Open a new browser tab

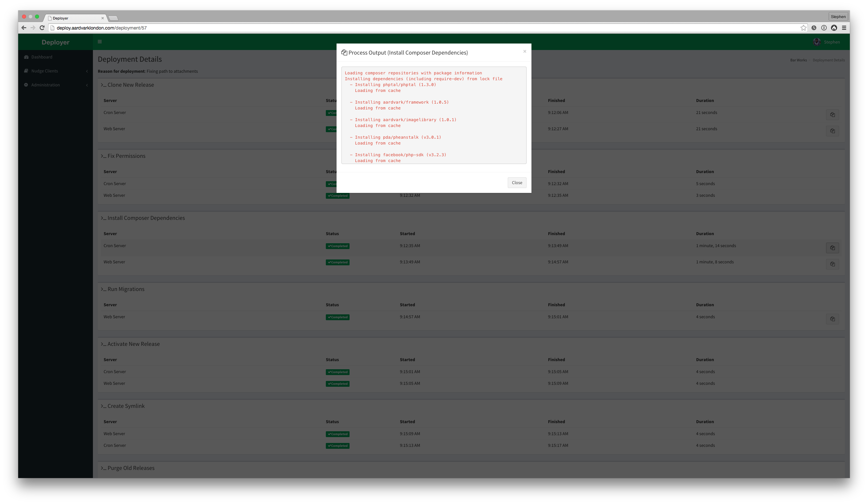(113, 18)
